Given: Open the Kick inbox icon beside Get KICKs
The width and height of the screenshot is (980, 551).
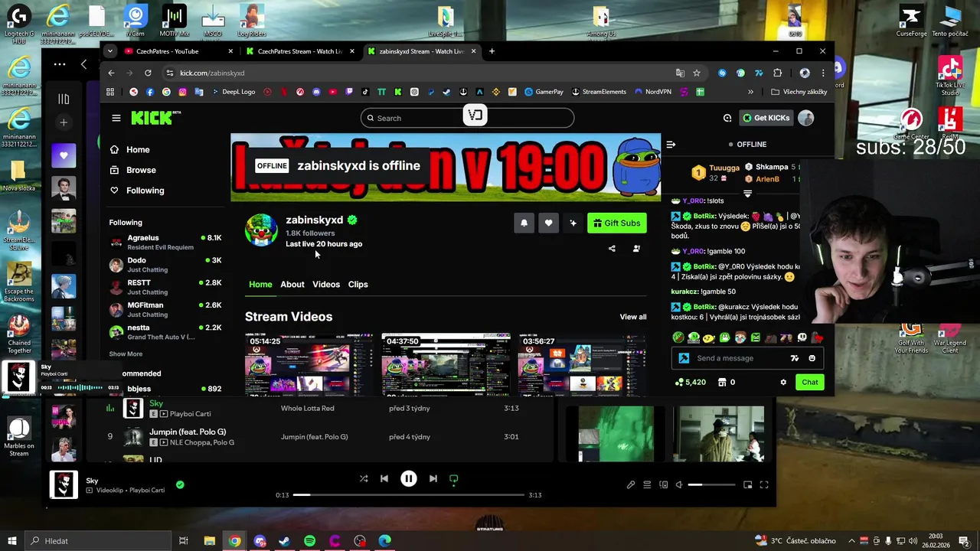Looking at the screenshot, I should [727, 118].
